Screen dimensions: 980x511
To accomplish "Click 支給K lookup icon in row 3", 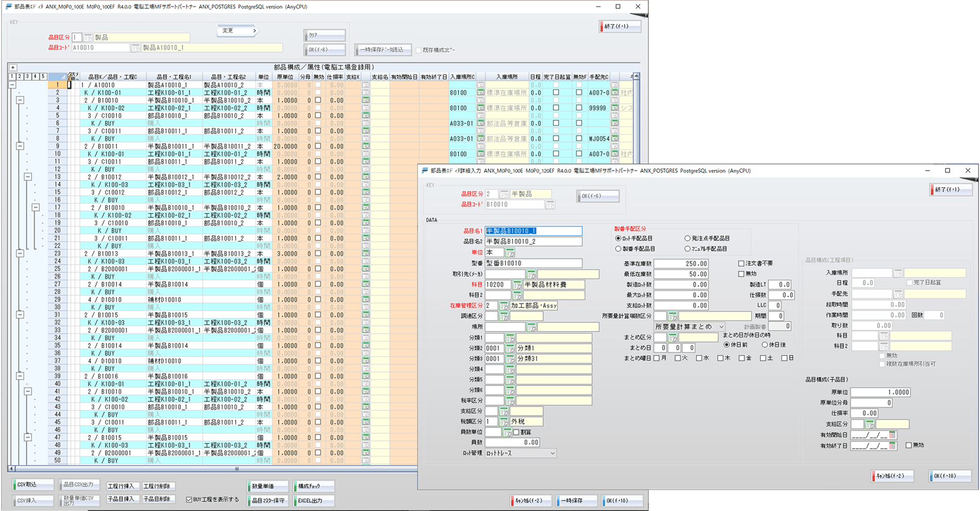I will click(x=366, y=100).
